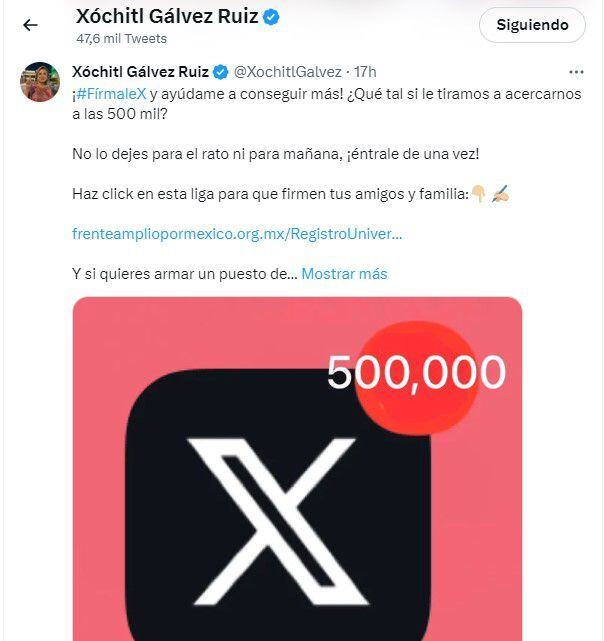Click the @XochitlGalvez handle

click(x=289, y=72)
